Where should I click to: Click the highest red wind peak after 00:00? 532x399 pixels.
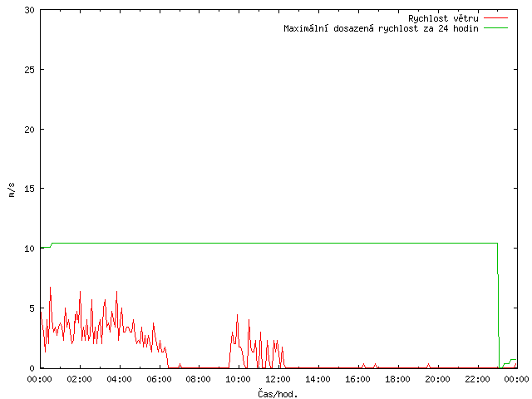point(50,288)
